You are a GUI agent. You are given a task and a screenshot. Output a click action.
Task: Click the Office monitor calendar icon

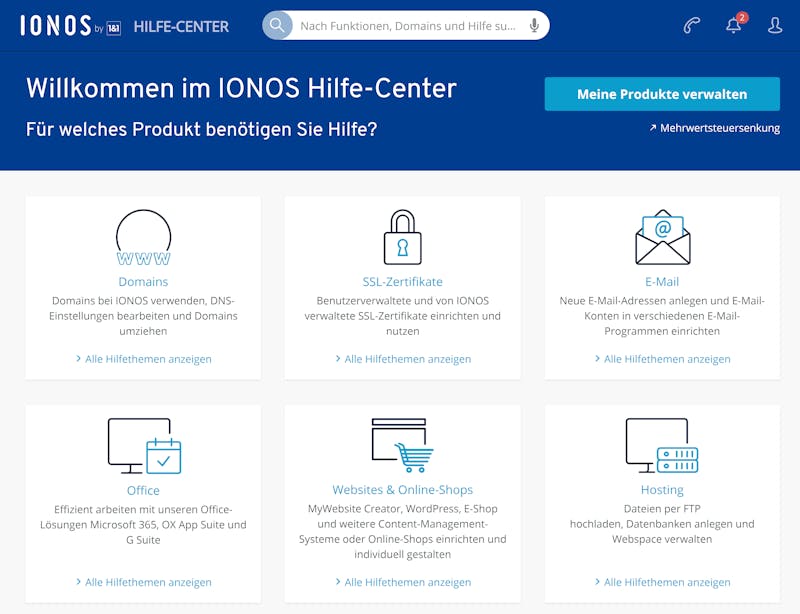coord(144,446)
